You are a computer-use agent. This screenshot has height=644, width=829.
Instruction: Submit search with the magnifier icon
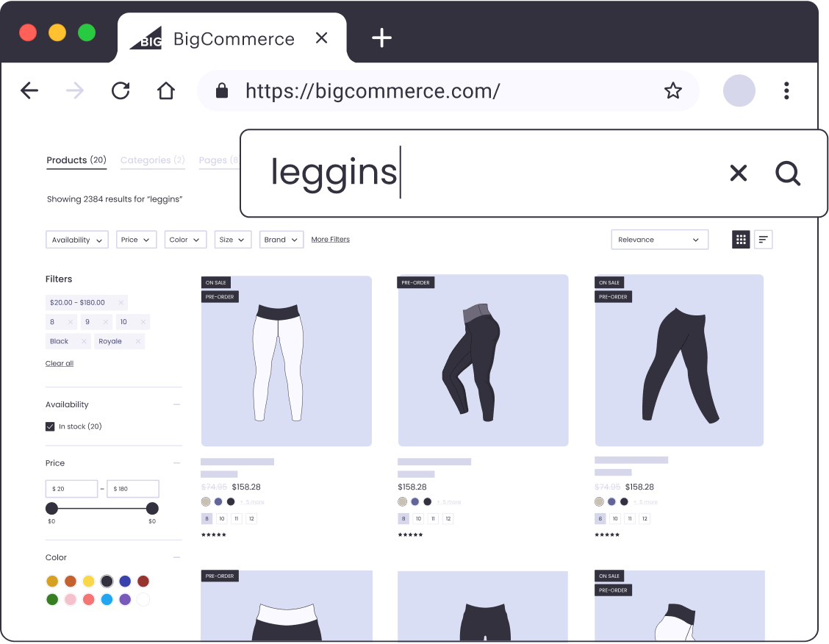pyautogui.click(x=788, y=173)
